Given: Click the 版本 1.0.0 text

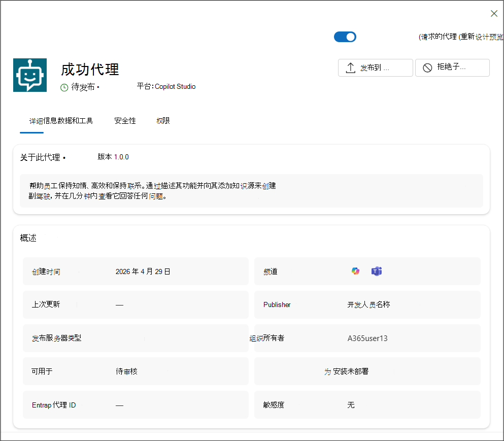Looking at the screenshot, I should pos(113,157).
